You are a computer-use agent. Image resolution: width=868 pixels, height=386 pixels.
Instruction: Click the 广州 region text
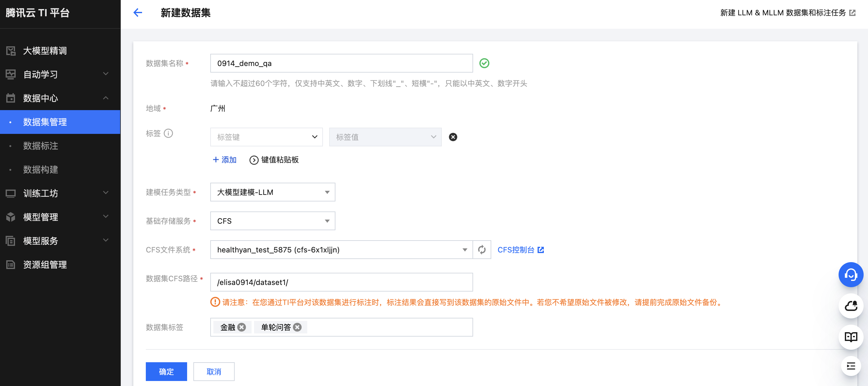pyautogui.click(x=218, y=109)
